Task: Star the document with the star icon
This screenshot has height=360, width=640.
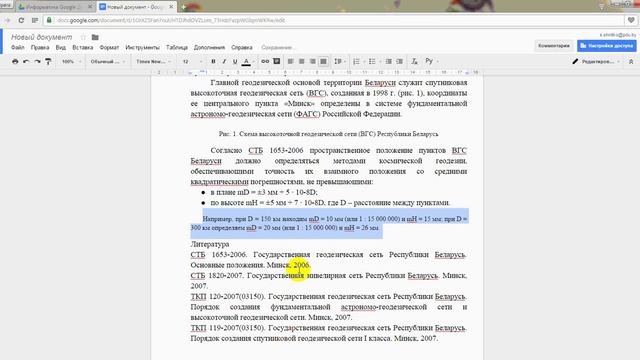Action: coord(83,37)
